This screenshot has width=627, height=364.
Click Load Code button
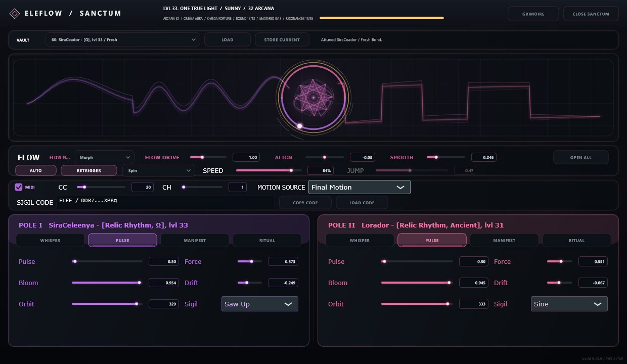[x=362, y=202]
